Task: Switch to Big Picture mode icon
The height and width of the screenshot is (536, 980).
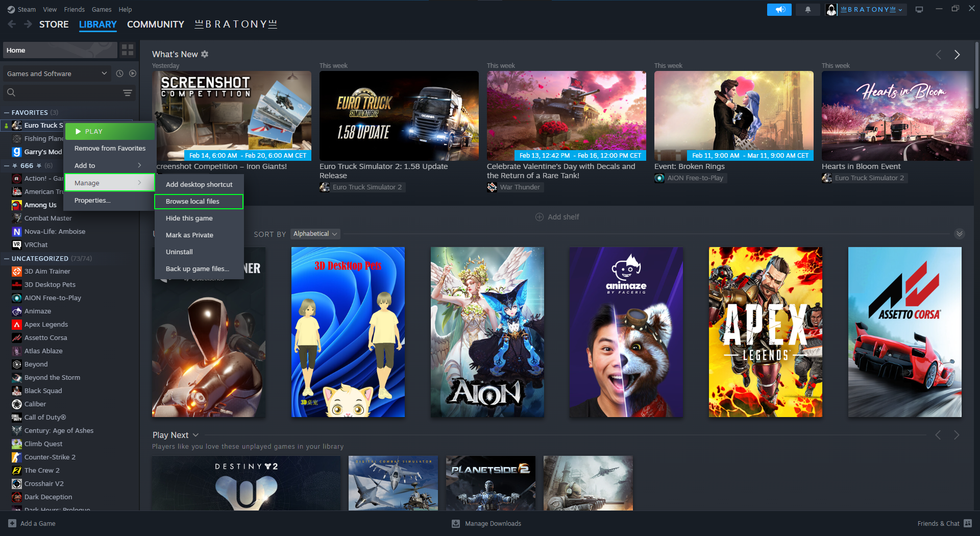Action: pos(919,10)
